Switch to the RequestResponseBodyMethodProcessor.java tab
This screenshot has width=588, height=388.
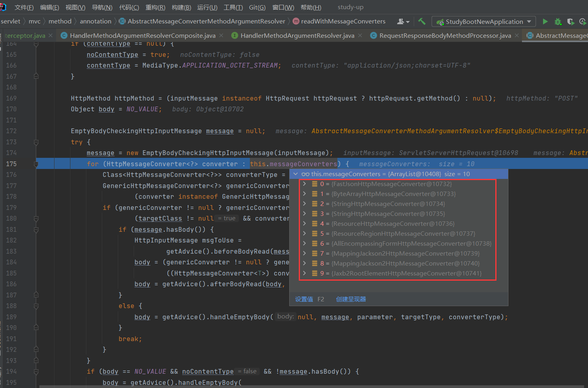point(445,36)
